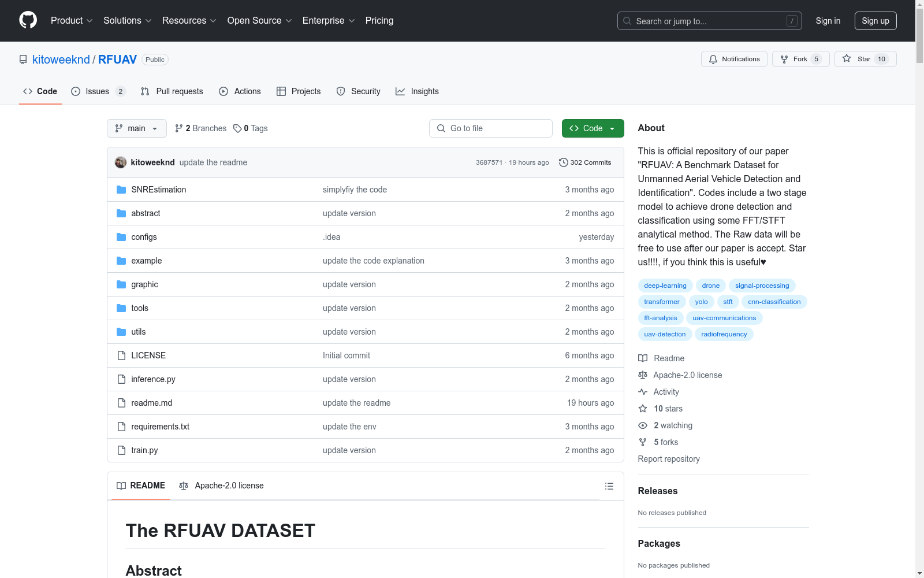Screen dimensions: 924x578
Task: Expand the Solutions menu
Action: pyautogui.click(x=128, y=20)
